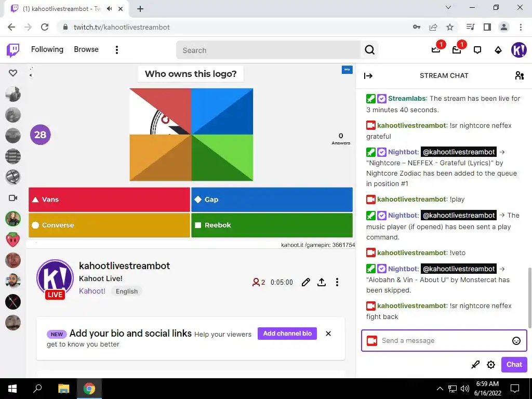This screenshot has height=399, width=532.
Task: Click the address bar URL
Action: point(122,27)
